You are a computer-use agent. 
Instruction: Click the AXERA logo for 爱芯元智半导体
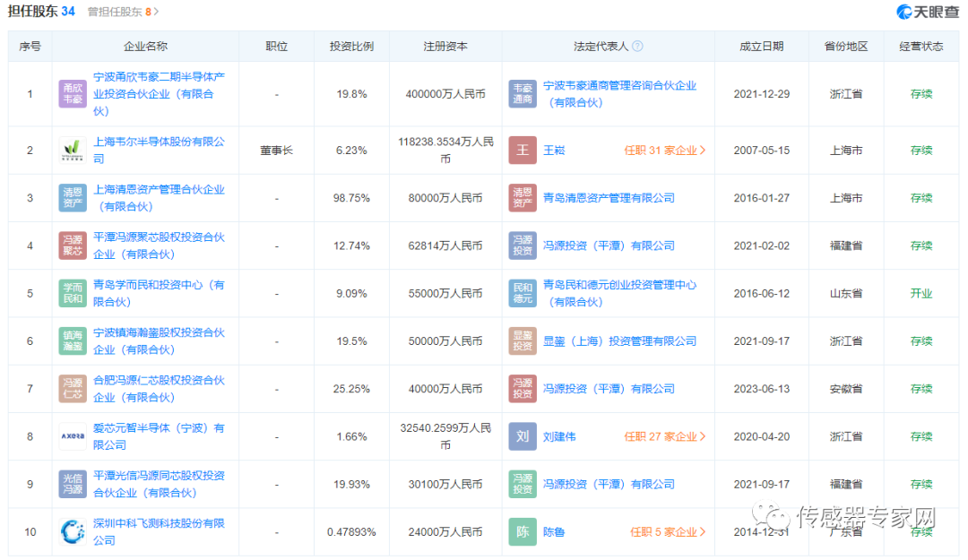pos(73,436)
